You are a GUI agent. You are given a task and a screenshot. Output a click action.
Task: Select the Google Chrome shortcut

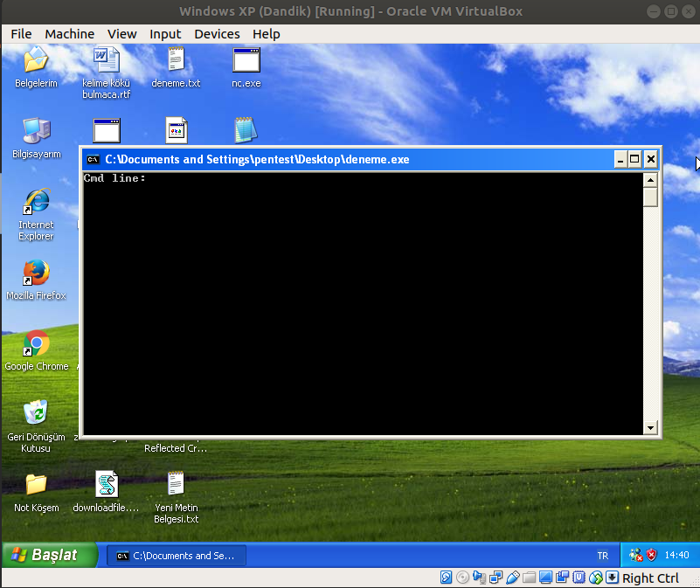click(x=36, y=342)
